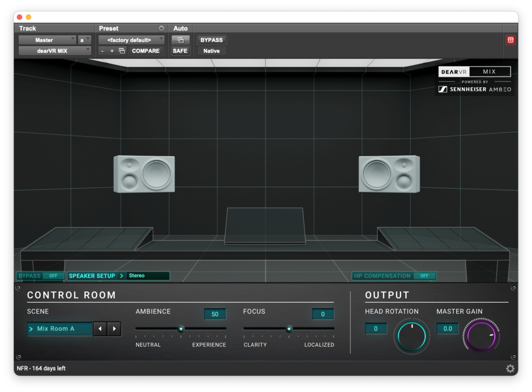Viewport: 532px width, 392px height.
Task: Click the COMPARE button
Action: click(x=145, y=51)
